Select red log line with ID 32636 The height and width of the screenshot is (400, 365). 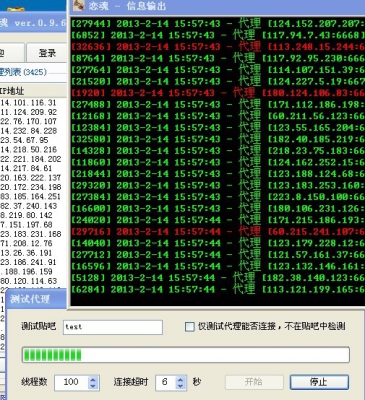tap(218, 47)
